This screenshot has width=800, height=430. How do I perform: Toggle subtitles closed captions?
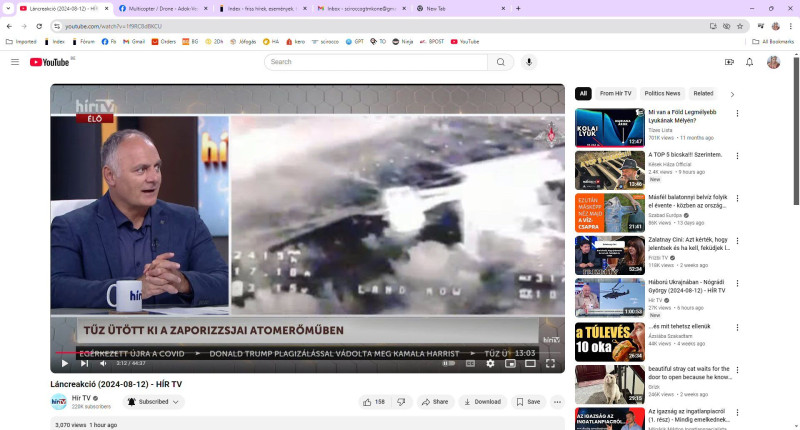(x=470, y=363)
